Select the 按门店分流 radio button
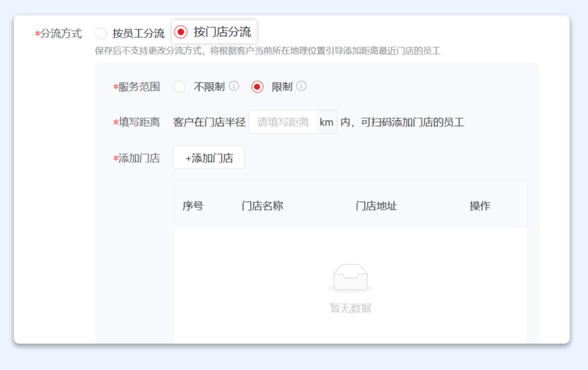The height and width of the screenshot is (370, 588). point(180,31)
